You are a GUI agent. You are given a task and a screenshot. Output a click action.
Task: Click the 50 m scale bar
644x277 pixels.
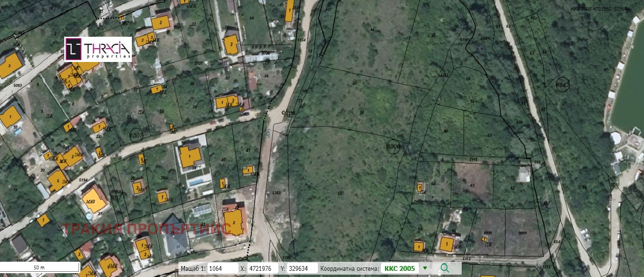click(x=40, y=268)
